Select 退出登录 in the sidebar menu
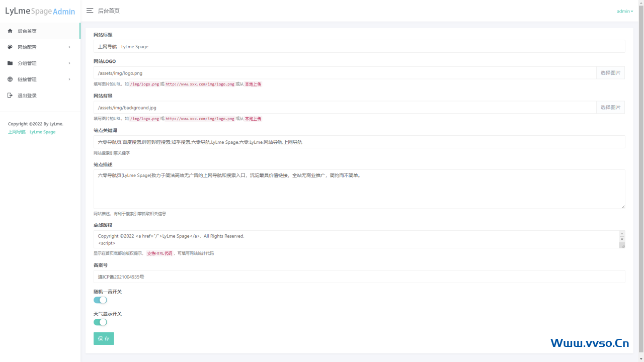This screenshot has width=644, height=362. click(x=27, y=96)
